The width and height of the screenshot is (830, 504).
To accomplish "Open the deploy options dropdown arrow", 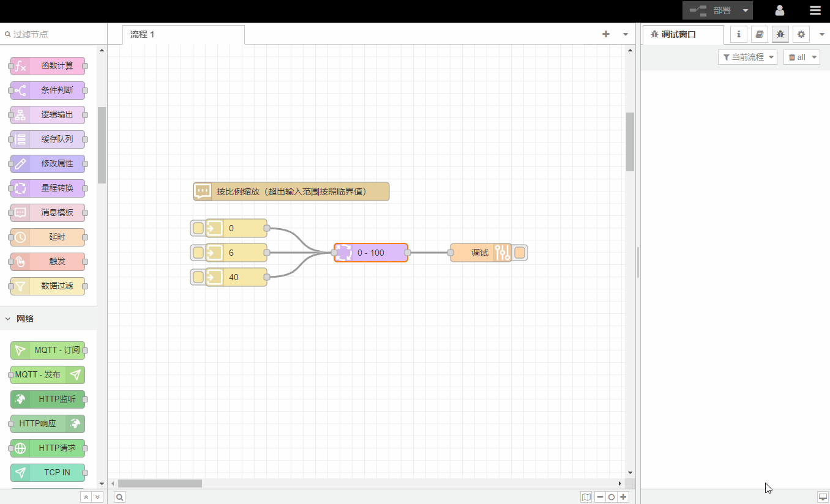I will tap(745, 10).
